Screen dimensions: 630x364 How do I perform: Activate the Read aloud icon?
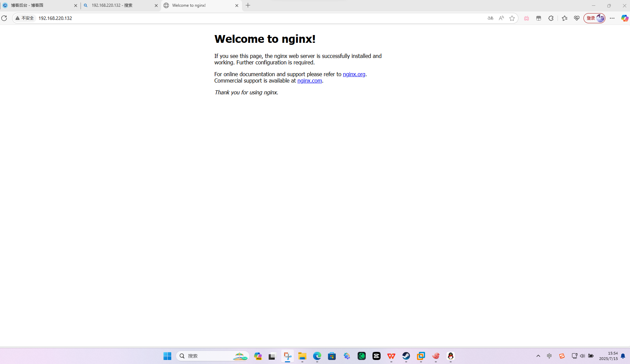[x=501, y=18]
